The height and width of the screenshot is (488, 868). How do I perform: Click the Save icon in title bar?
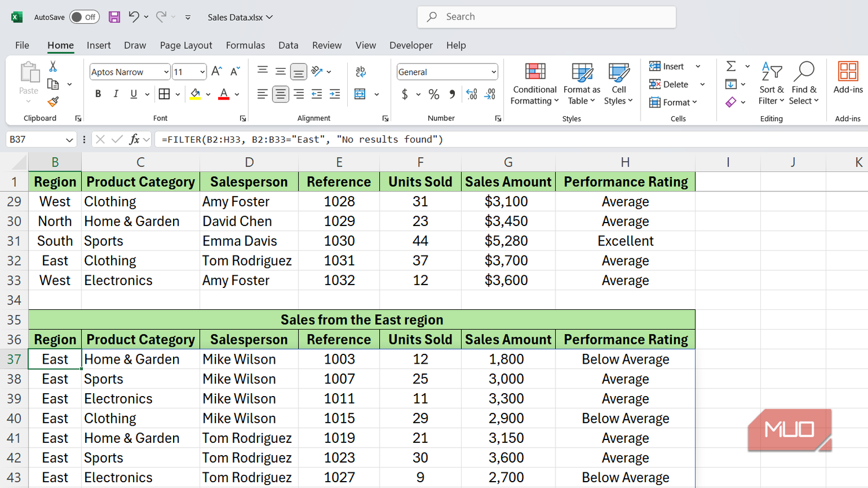tap(115, 17)
